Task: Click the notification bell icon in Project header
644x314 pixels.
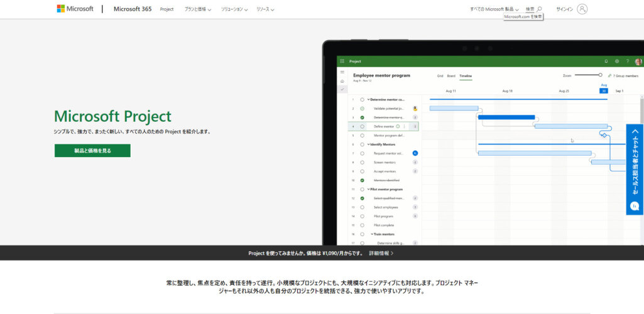Action: pyautogui.click(x=606, y=61)
